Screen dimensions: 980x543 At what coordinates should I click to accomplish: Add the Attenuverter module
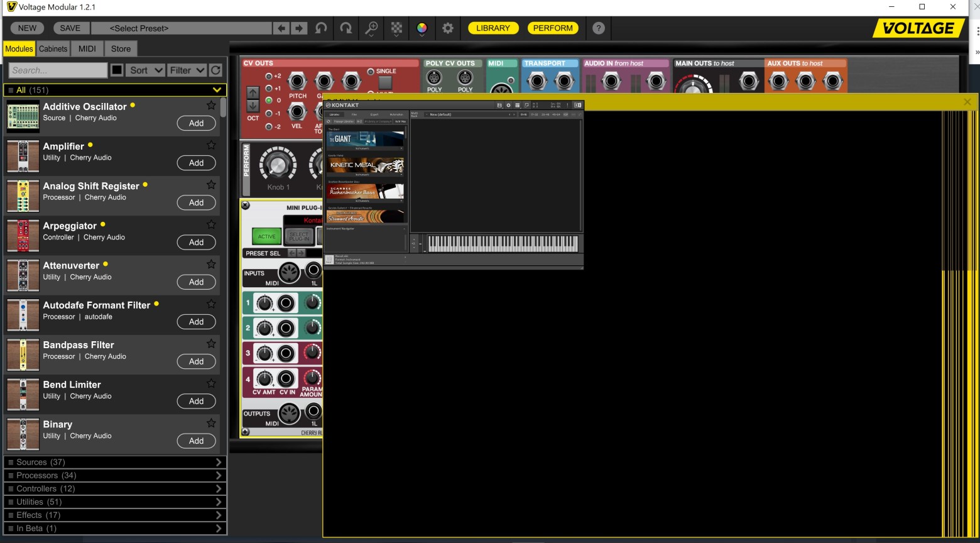(196, 282)
